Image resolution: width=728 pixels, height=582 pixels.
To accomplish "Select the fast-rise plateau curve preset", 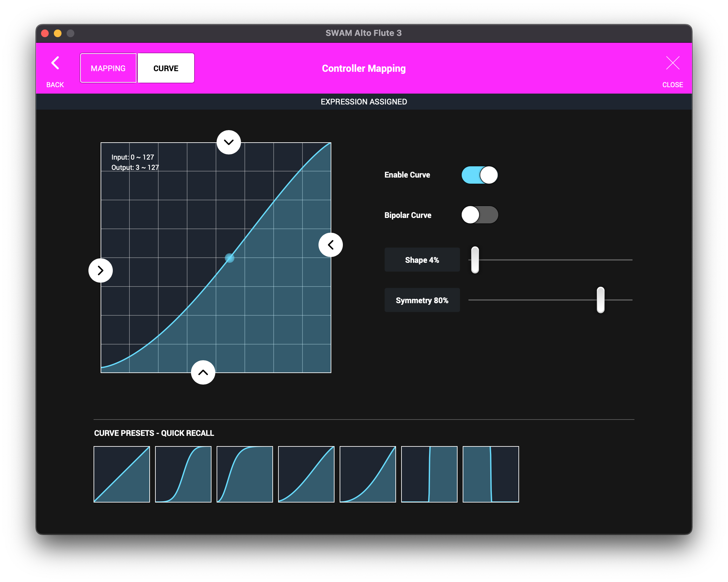I will point(244,474).
